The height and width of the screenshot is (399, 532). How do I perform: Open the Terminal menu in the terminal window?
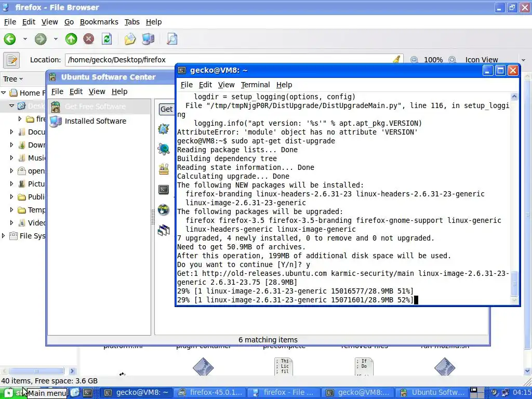tap(255, 85)
